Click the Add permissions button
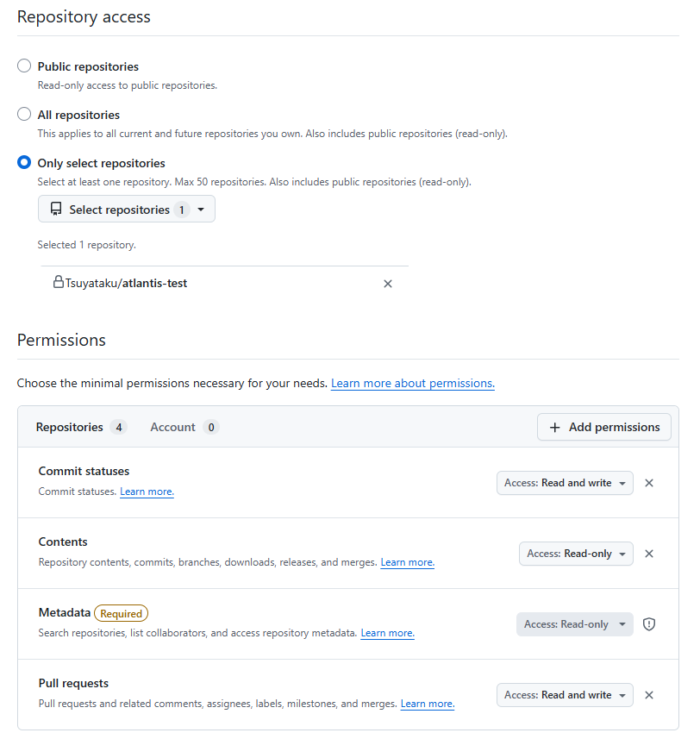Screen dimensions: 700x739 604,427
